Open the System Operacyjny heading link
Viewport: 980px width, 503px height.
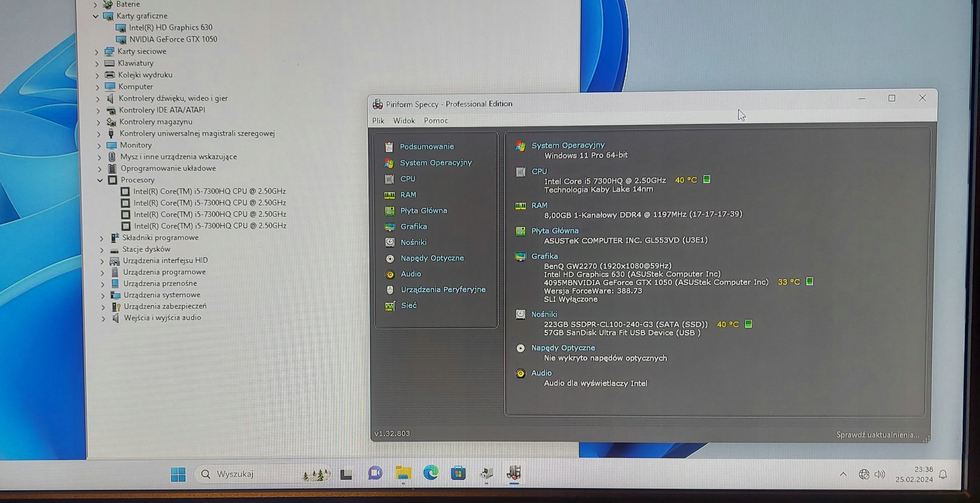tap(568, 145)
